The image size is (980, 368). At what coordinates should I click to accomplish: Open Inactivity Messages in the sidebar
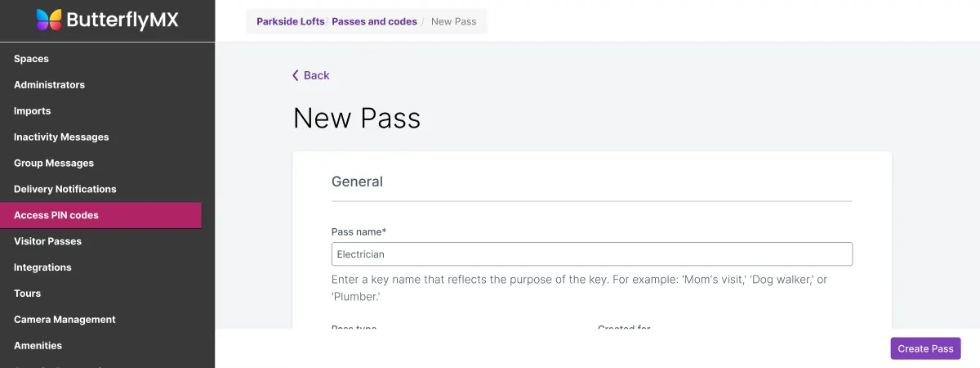coord(61,137)
